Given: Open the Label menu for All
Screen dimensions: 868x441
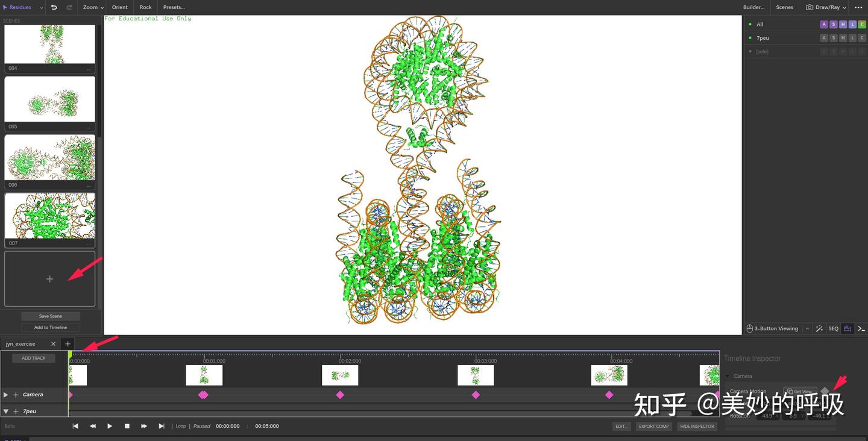Looking at the screenshot, I should [852, 24].
